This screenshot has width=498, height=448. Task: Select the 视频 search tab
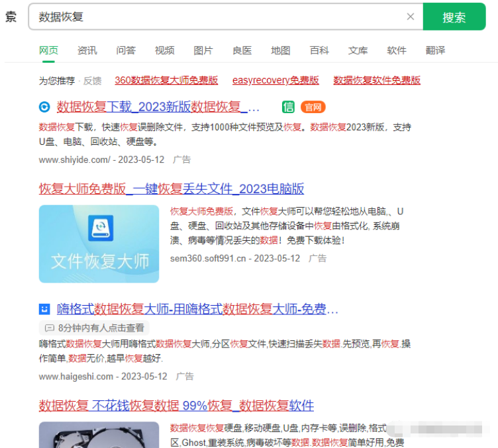164,50
